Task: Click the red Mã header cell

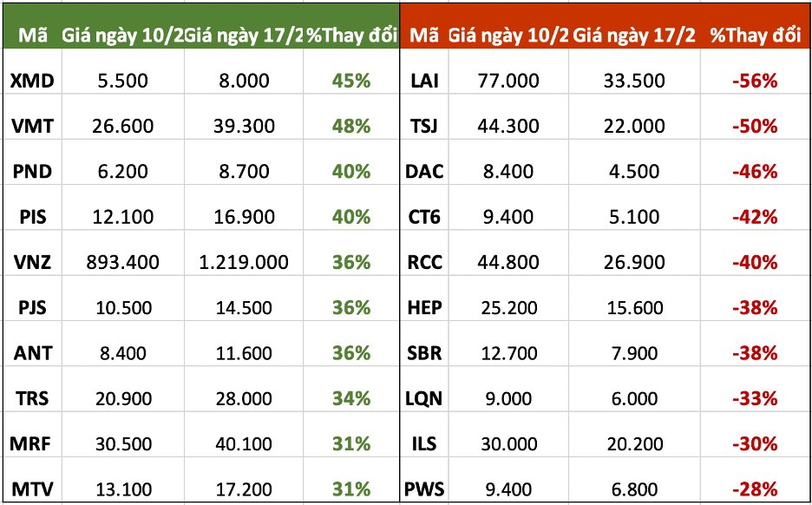Action: 422,36
